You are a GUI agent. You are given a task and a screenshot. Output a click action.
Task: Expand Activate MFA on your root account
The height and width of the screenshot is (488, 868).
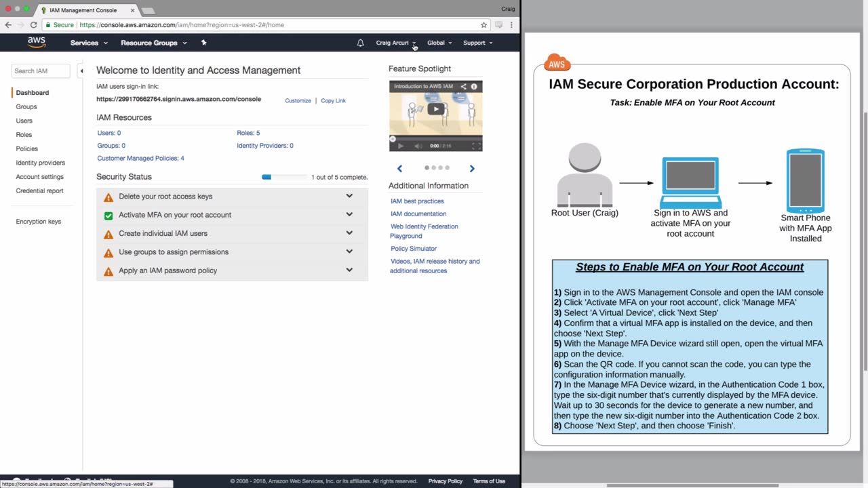349,214
